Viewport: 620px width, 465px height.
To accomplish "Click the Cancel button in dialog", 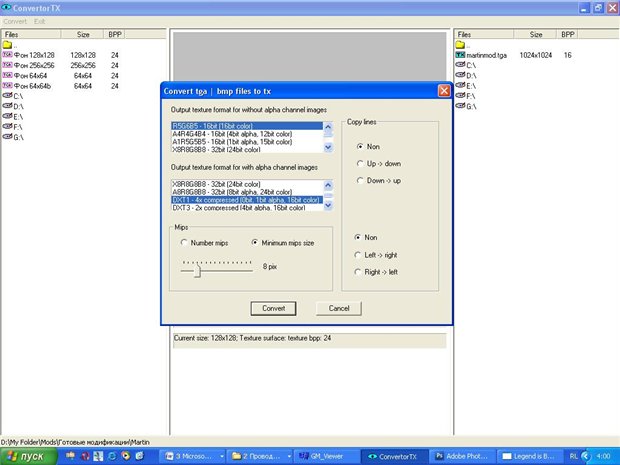I will 339,308.
